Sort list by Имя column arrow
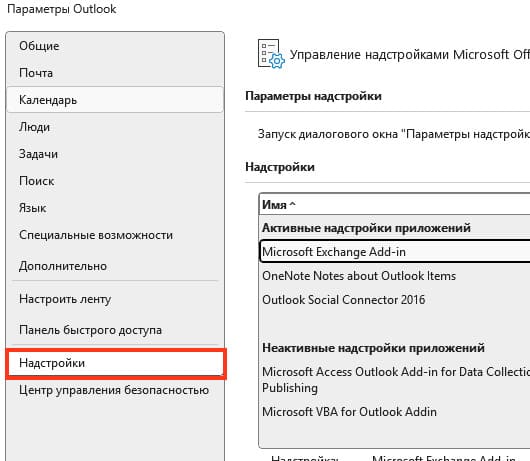Screen dimensions: 530x461 click(293, 204)
